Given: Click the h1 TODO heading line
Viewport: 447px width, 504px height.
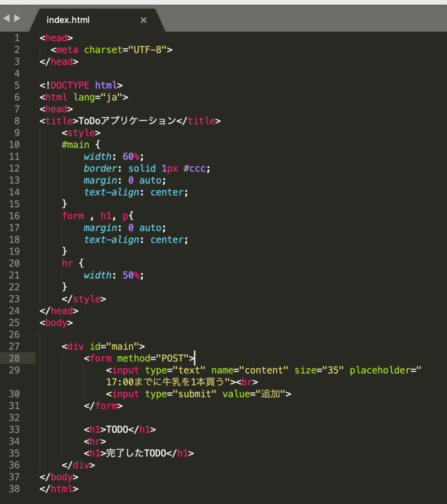Looking at the screenshot, I should (x=120, y=429).
